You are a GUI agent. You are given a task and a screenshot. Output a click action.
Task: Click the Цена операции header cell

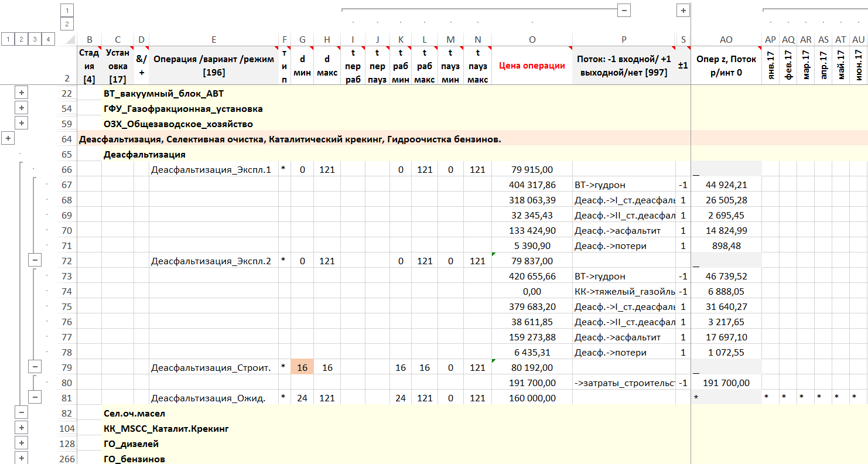pyautogui.click(x=532, y=66)
